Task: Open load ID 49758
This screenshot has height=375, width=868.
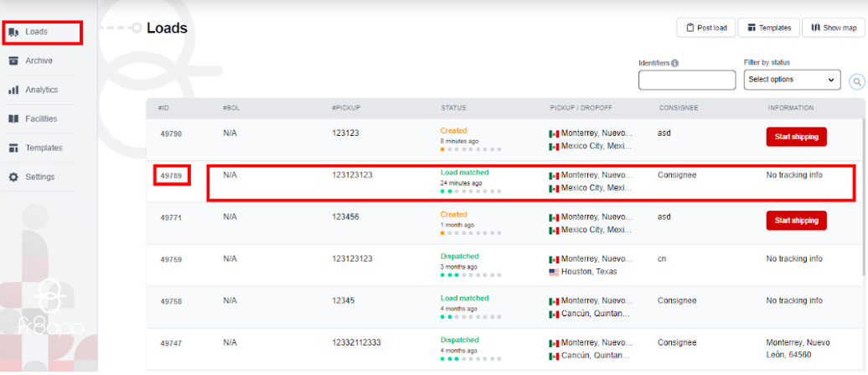Action: pyautogui.click(x=171, y=301)
